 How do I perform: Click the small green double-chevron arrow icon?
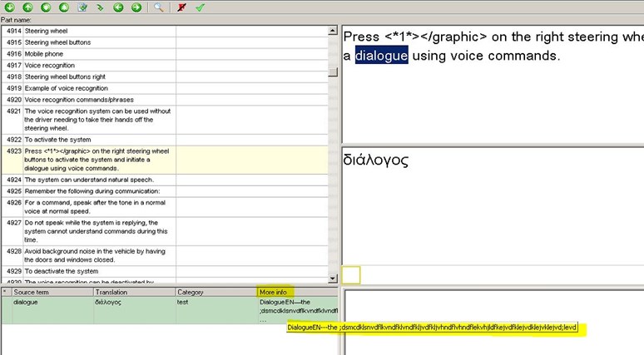pos(100,7)
